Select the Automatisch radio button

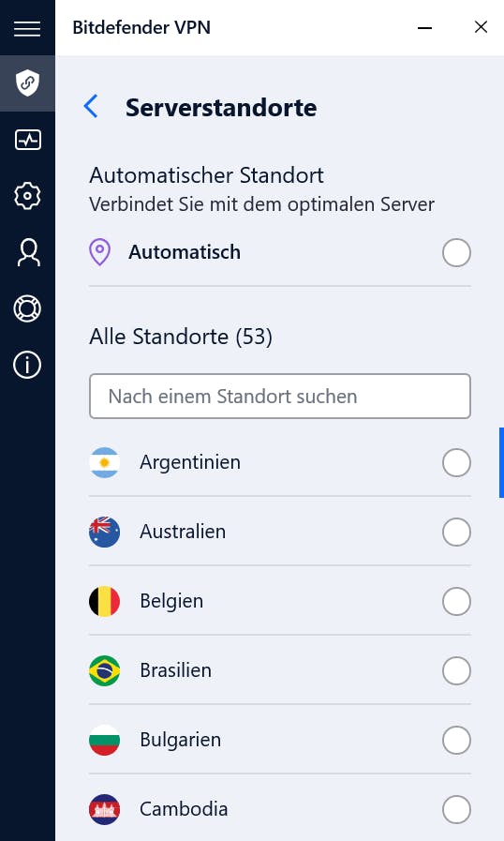(x=456, y=252)
